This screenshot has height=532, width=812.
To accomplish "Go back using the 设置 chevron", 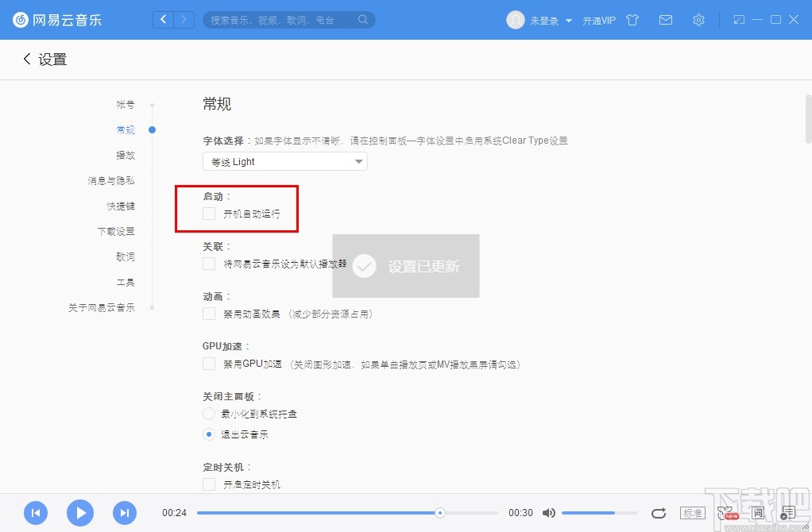I will tap(27, 59).
